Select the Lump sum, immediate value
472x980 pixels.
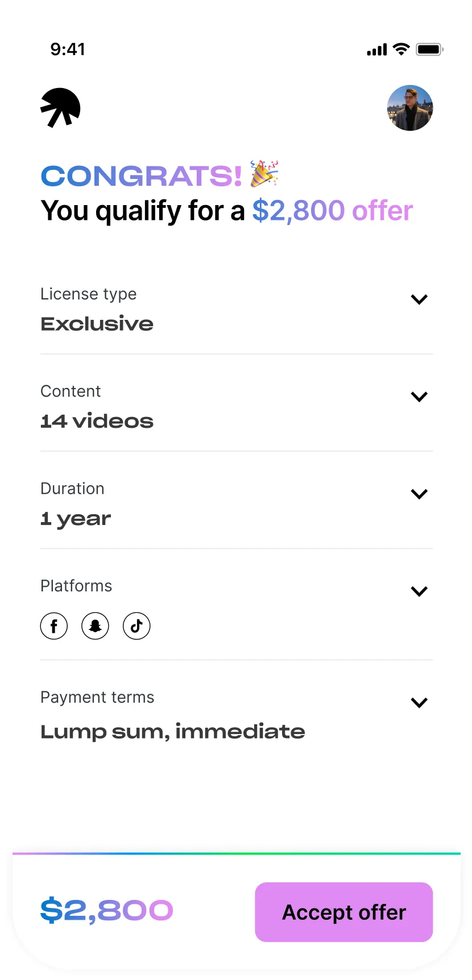(x=173, y=732)
